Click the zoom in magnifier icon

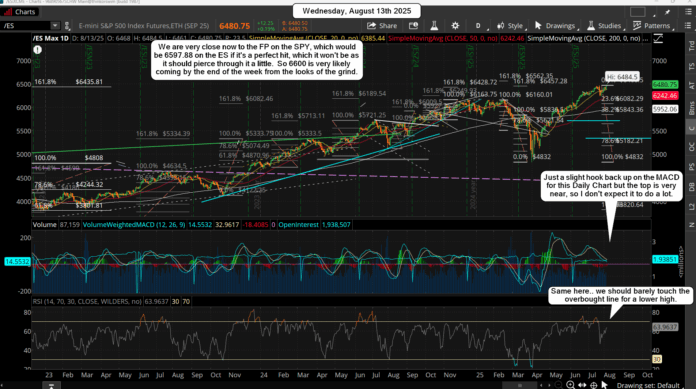[570, 385]
